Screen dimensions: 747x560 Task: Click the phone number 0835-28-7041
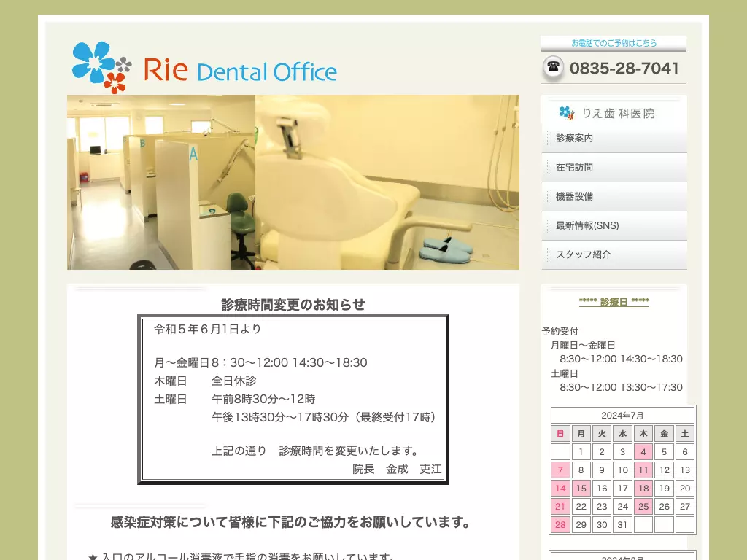click(624, 68)
